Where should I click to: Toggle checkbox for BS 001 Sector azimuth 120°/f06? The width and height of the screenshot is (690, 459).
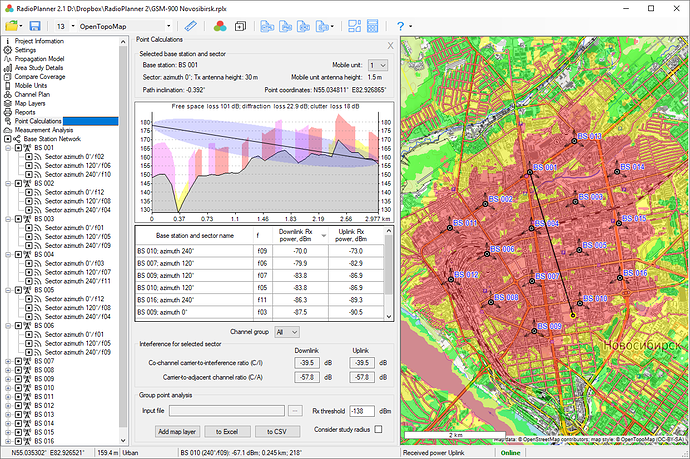(29, 165)
